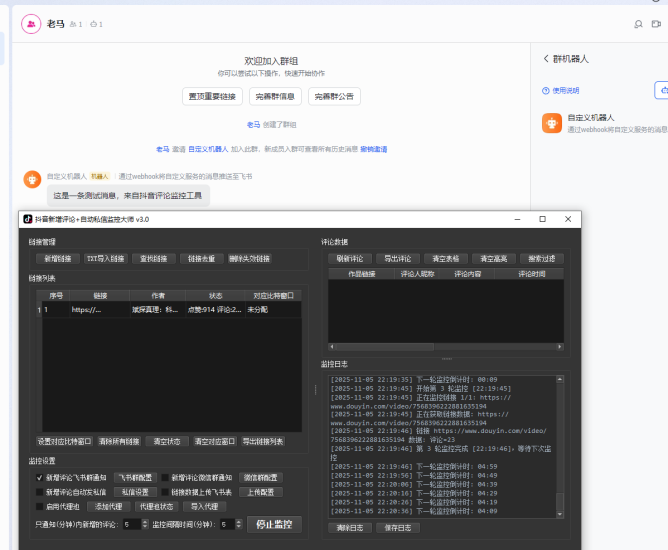668x550 pixels.
Task: Click 清除日志 button
Action: (x=350, y=528)
